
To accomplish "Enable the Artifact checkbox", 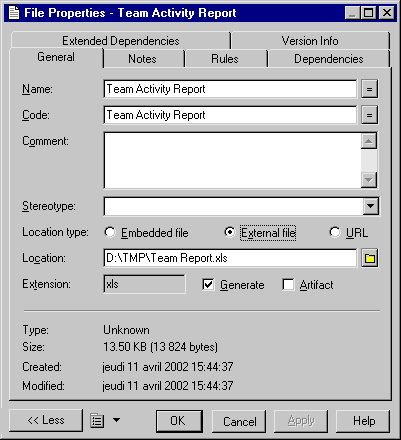I will (288, 284).
